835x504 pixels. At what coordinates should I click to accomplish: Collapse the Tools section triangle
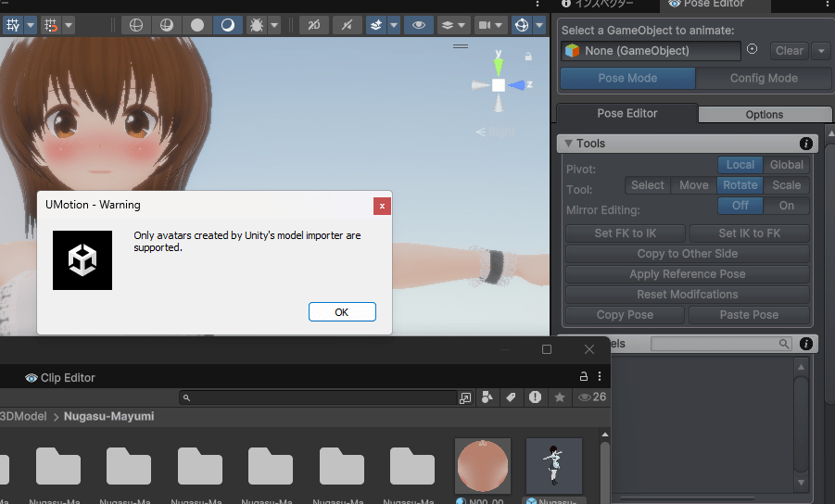568,144
